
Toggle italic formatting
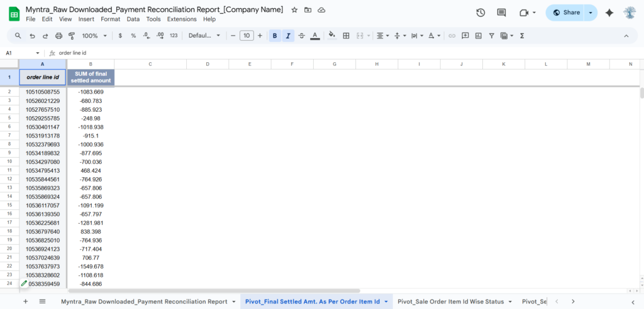[x=288, y=36]
